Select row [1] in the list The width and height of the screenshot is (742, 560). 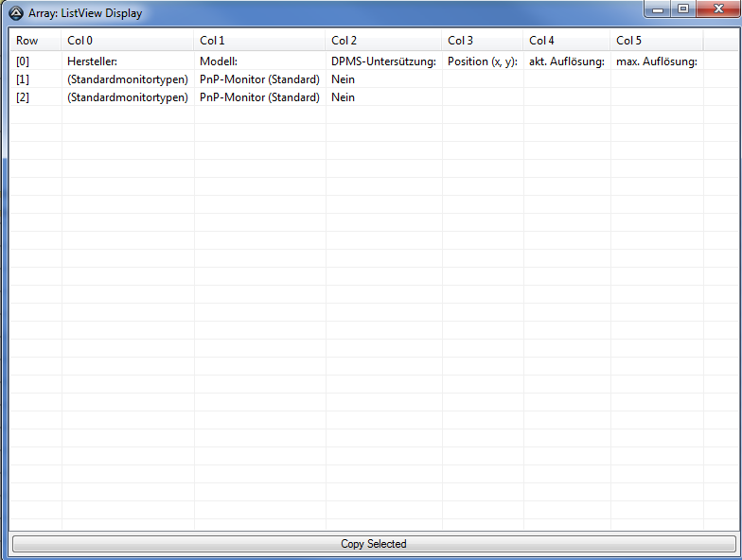coord(23,79)
